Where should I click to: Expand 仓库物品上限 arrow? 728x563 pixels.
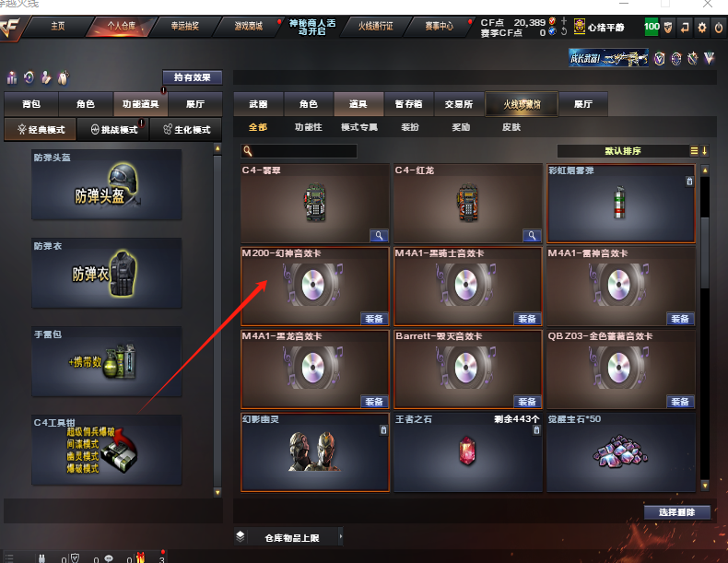341,536
